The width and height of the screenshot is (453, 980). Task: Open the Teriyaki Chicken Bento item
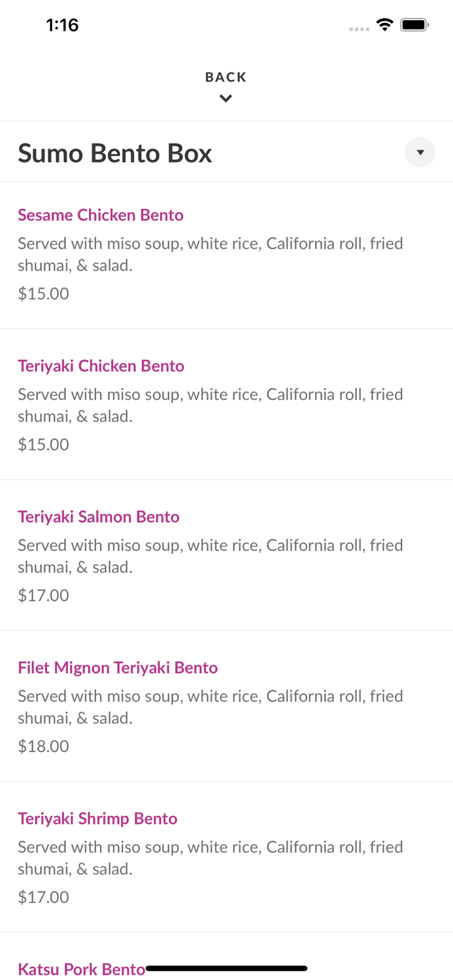pyautogui.click(x=101, y=366)
